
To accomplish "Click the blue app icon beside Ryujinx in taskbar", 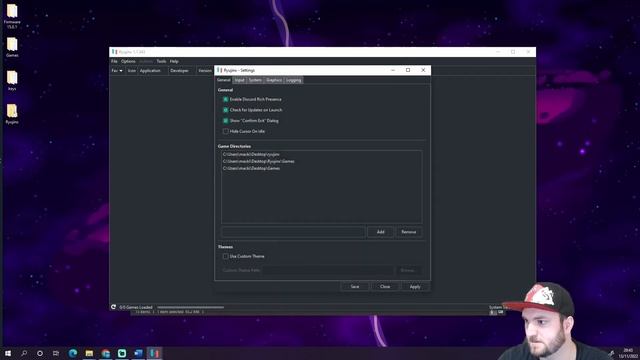I will 138,353.
